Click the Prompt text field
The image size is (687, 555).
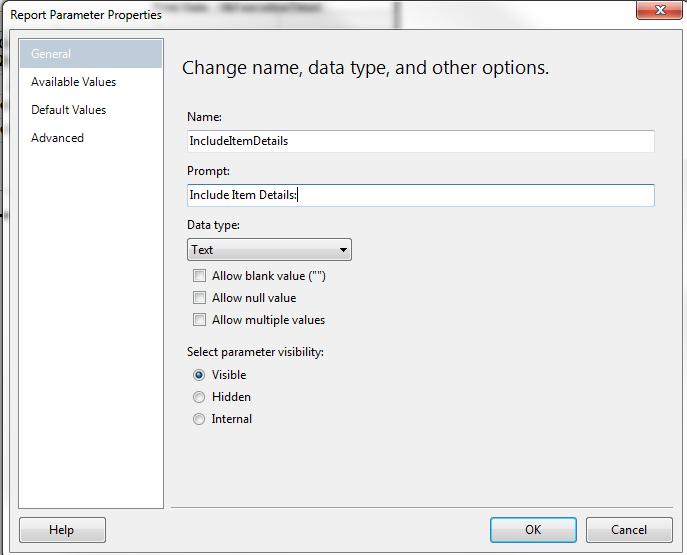click(x=421, y=195)
